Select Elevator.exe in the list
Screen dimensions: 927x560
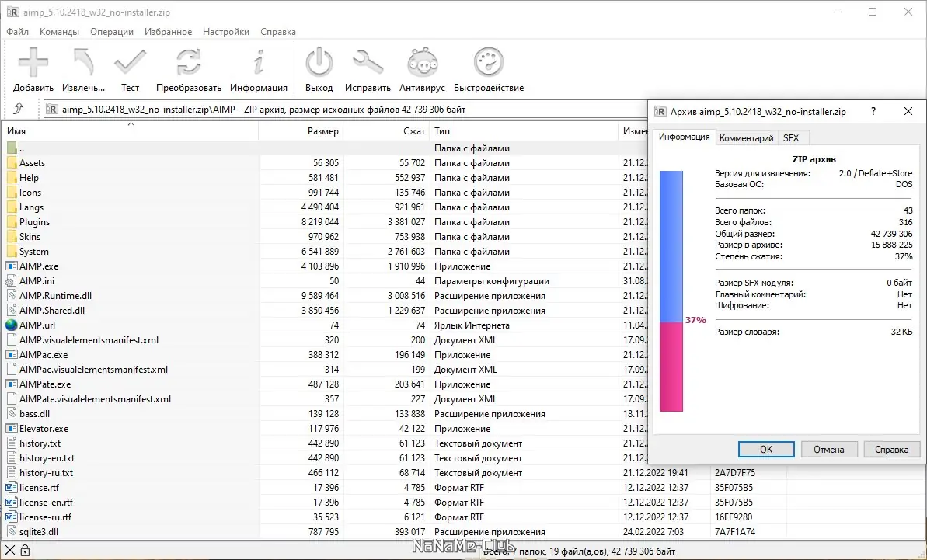pyautogui.click(x=44, y=429)
